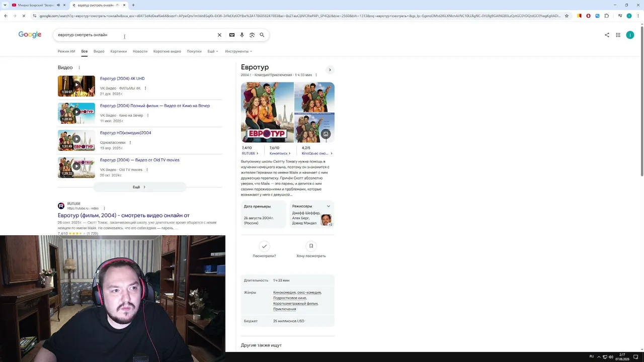Select the Картинки search tab

119,51
